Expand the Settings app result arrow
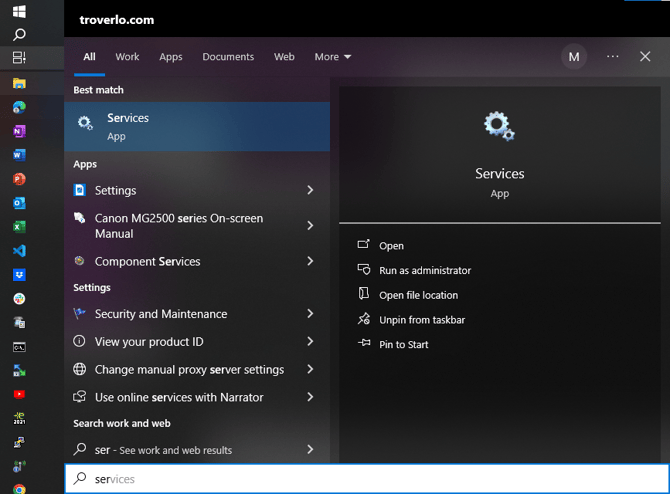 click(310, 190)
